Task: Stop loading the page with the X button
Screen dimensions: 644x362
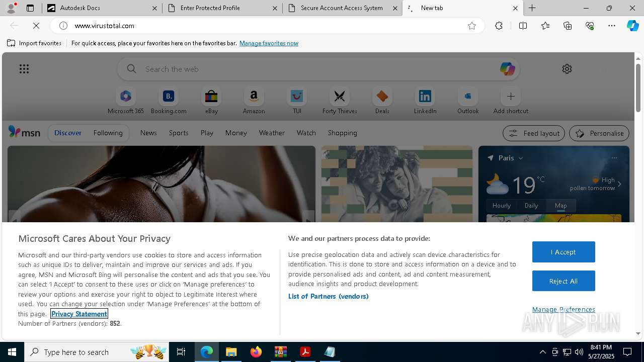Action: 36,26
